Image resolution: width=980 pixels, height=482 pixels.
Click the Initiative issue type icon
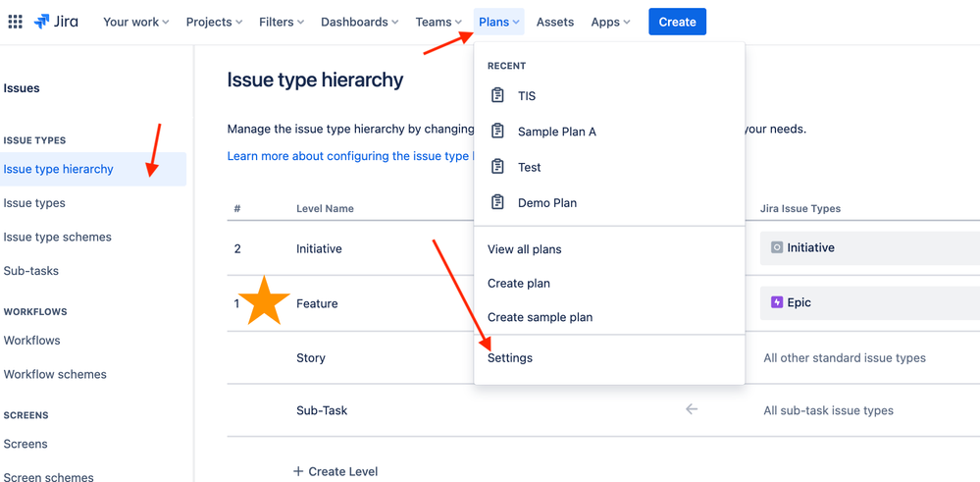[x=776, y=247]
